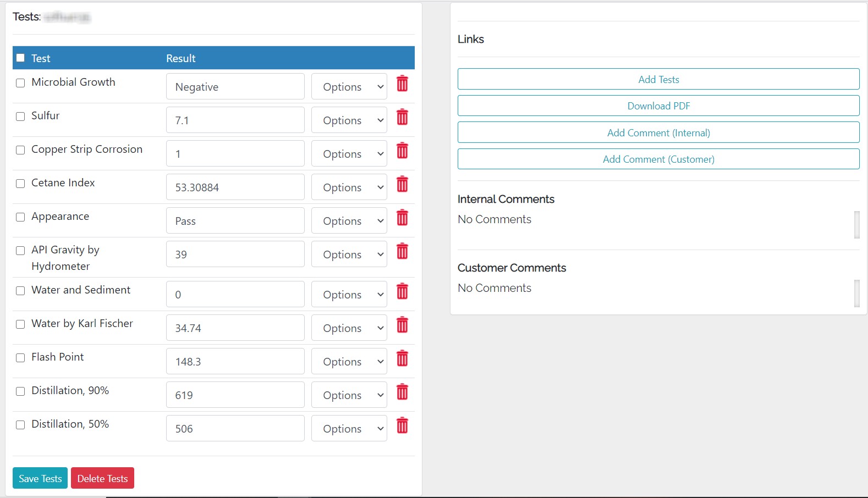Expand Options dropdown for API Gravity
Image resolution: width=868 pixels, height=498 pixels.
point(349,254)
